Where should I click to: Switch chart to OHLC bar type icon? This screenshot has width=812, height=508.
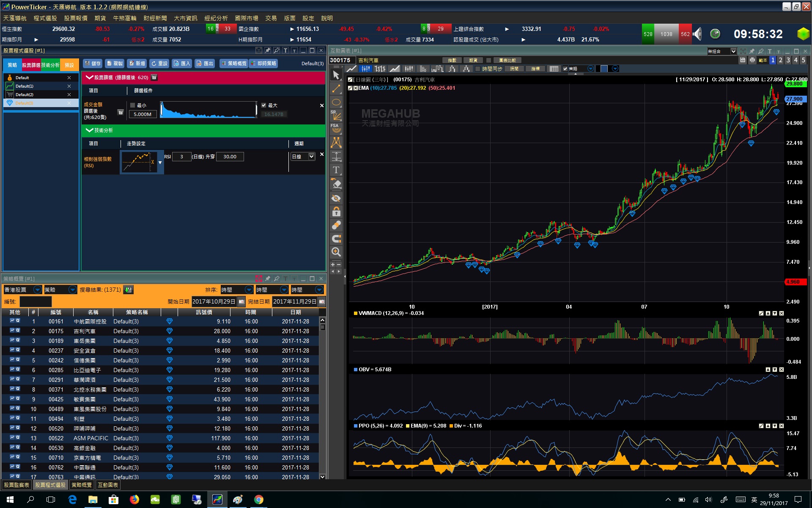380,69
